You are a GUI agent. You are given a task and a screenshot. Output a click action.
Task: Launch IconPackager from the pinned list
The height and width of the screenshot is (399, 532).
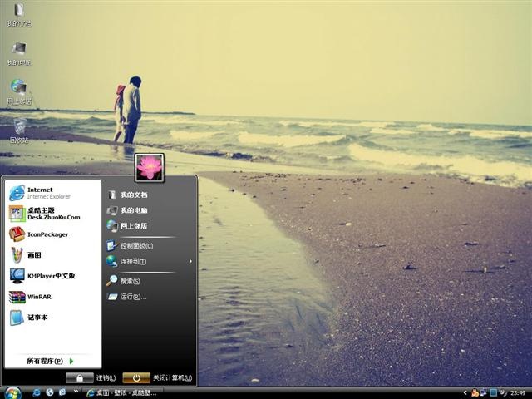click(x=52, y=234)
